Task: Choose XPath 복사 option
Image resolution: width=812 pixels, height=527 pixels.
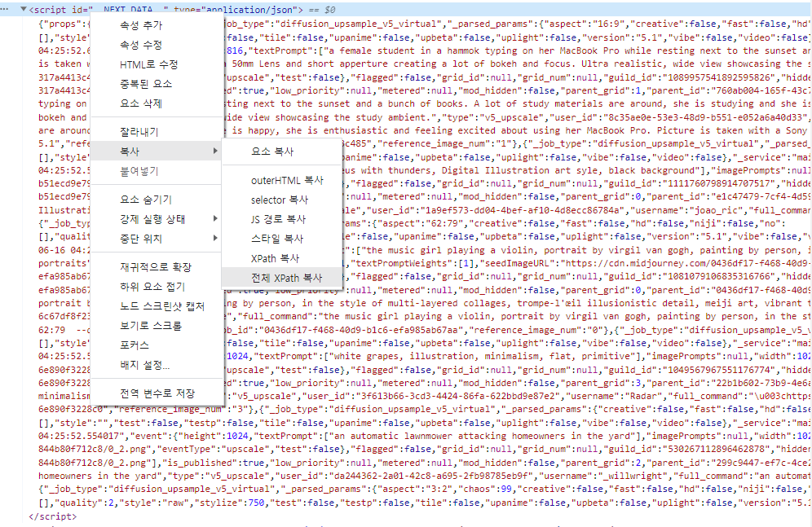Action: click(282, 258)
